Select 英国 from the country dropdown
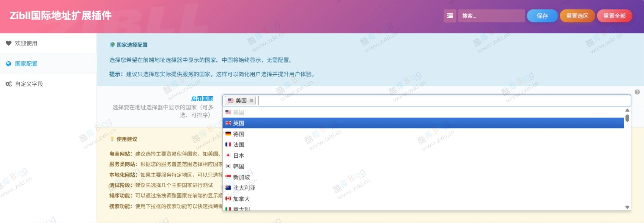 coord(239,123)
